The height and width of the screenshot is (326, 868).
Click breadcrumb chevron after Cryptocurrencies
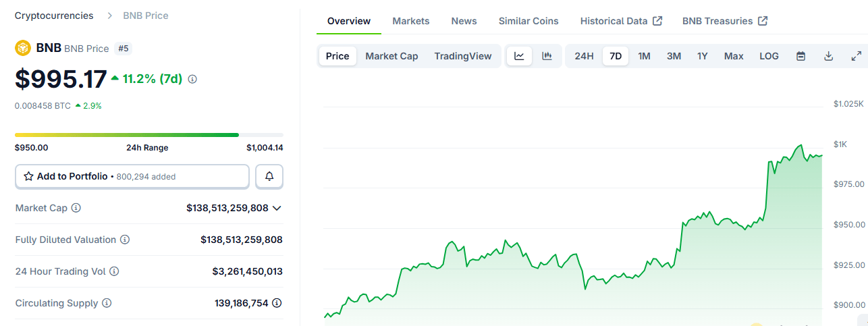(109, 15)
